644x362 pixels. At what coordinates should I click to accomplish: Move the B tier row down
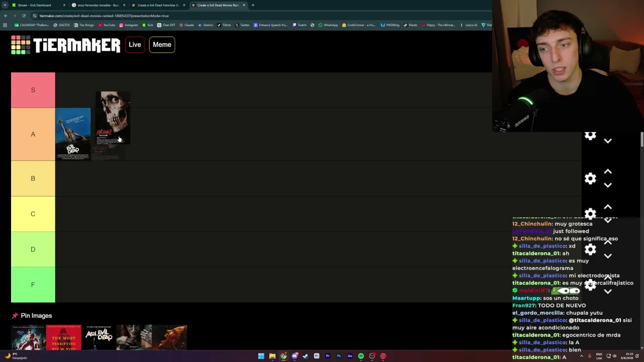[x=608, y=185]
